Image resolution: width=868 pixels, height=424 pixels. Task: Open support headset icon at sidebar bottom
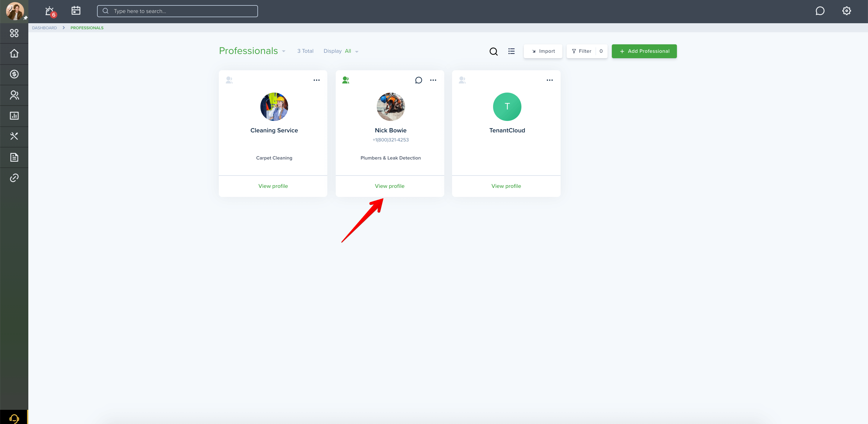14,418
